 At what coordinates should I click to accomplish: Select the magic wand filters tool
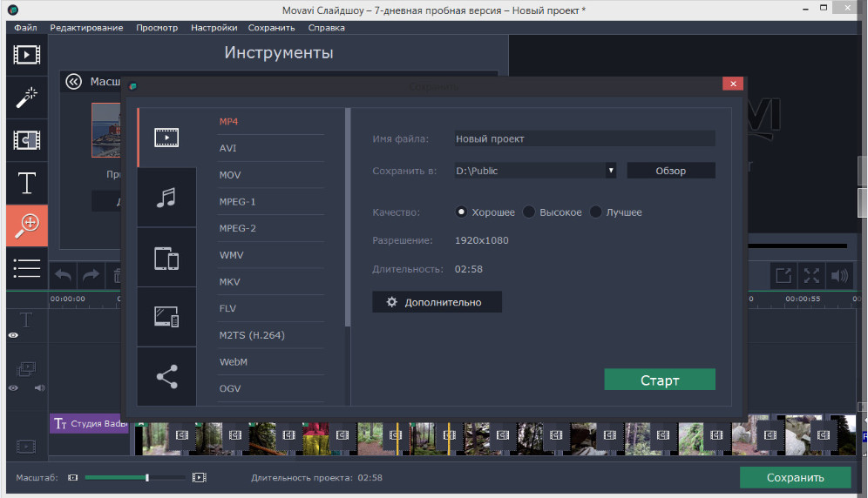[26, 98]
